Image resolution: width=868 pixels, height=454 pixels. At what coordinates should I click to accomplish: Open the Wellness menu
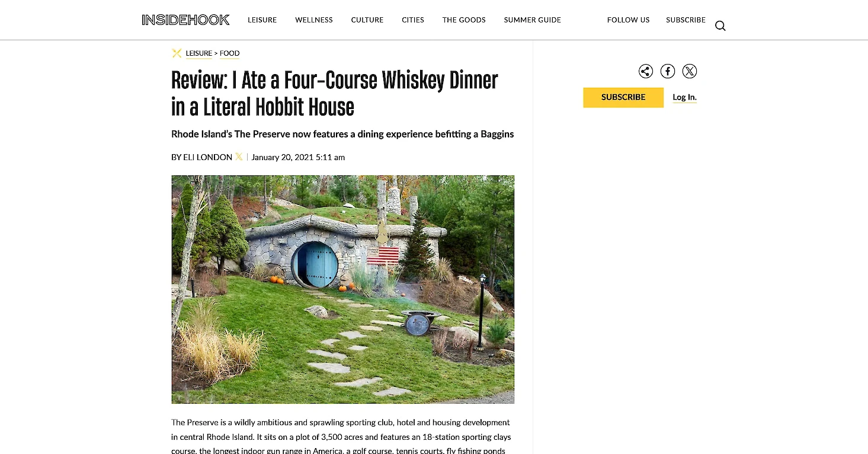pos(314,20)
